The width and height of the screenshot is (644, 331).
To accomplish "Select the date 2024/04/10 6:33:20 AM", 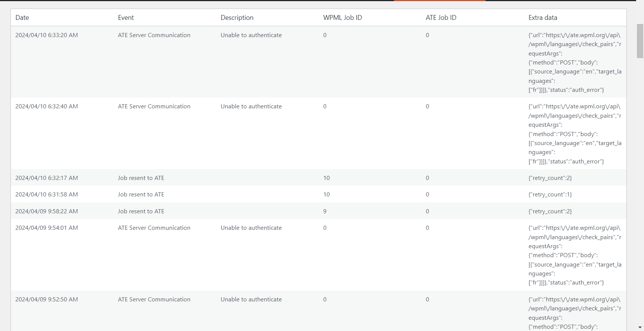I will 47,35.
